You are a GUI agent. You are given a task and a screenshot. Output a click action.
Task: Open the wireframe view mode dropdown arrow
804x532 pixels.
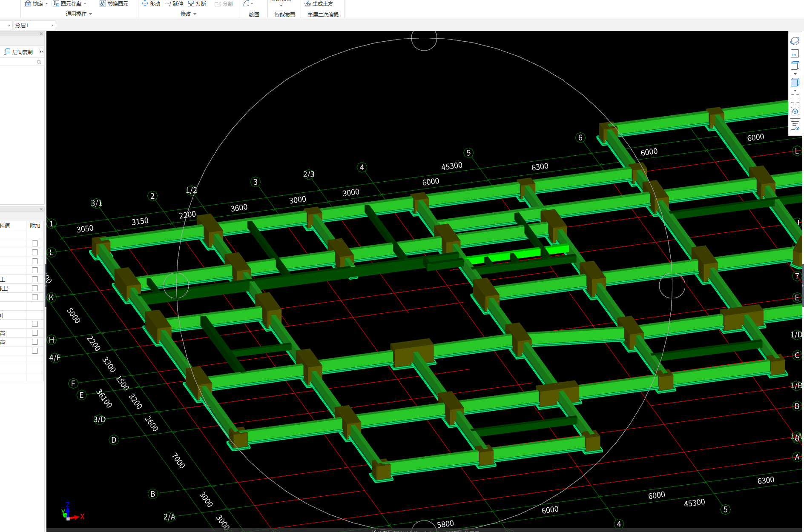pyautogui.click(x=795, y=74)
